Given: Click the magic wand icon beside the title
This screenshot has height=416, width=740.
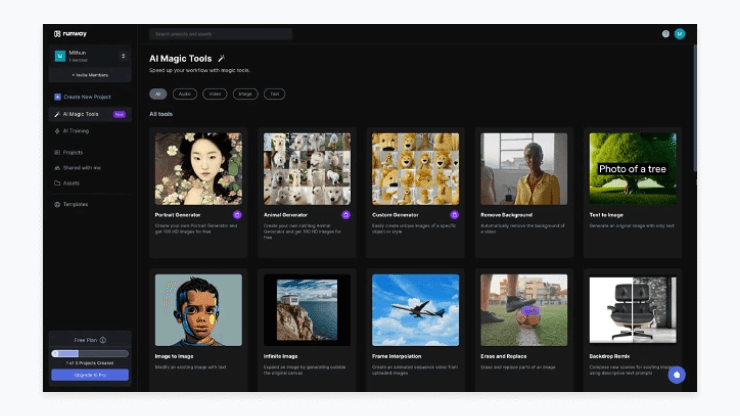Looking at the screenshot, I should tap(221, 59).
